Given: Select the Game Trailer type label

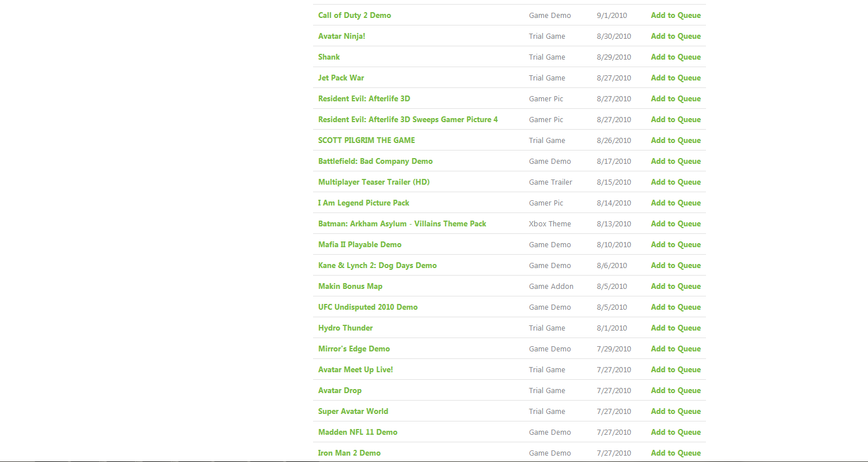Looking at the screenshot, I should pos(550,182).
